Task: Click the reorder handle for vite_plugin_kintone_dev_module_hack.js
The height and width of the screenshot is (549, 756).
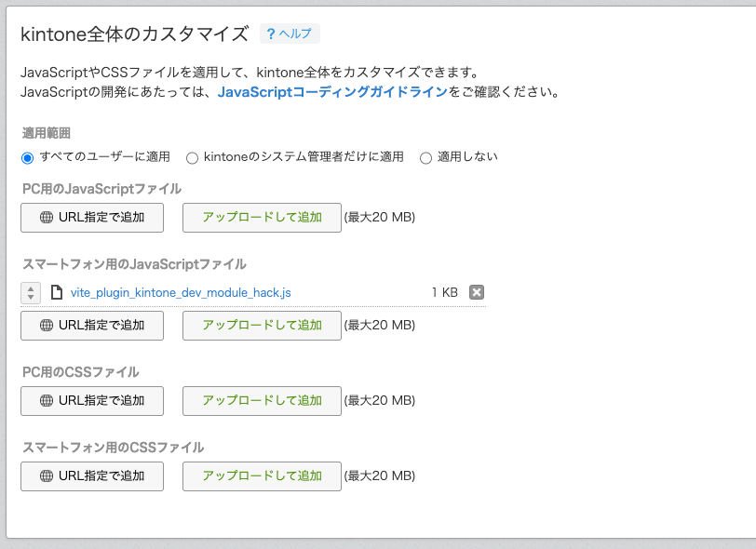Action: click(x=31, y=292)
